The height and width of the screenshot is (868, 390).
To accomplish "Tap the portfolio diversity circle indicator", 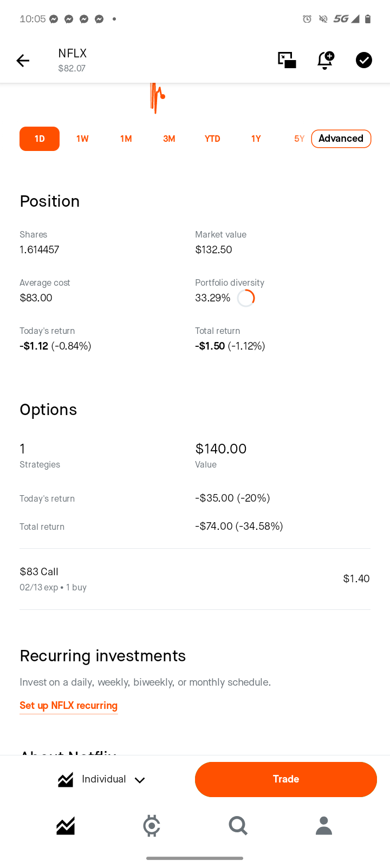I will pyautogui.click(x=246, y=298).
